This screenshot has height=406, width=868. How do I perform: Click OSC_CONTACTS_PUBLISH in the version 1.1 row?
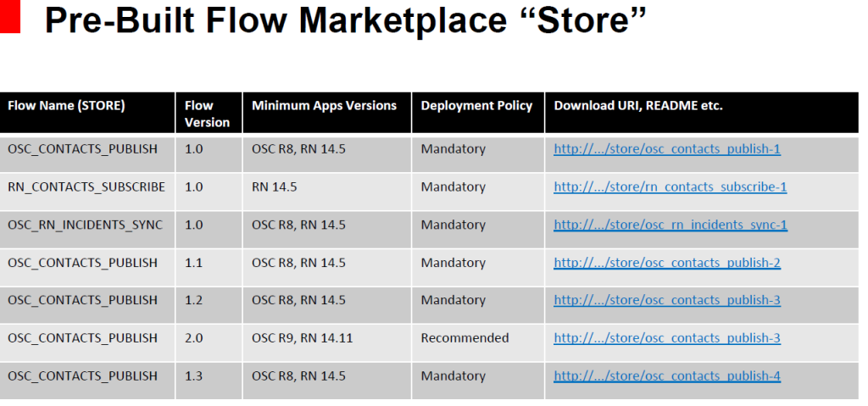82,262
